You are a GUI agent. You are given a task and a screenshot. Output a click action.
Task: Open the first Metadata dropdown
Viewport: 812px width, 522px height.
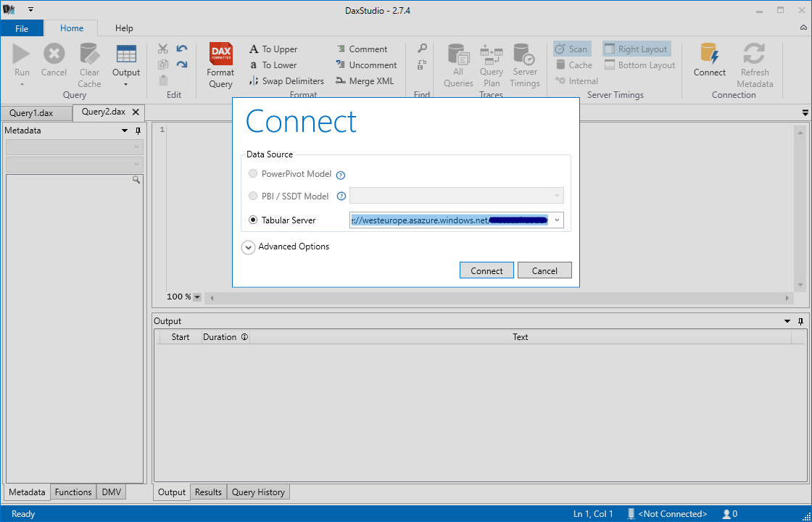coord(74,147)
